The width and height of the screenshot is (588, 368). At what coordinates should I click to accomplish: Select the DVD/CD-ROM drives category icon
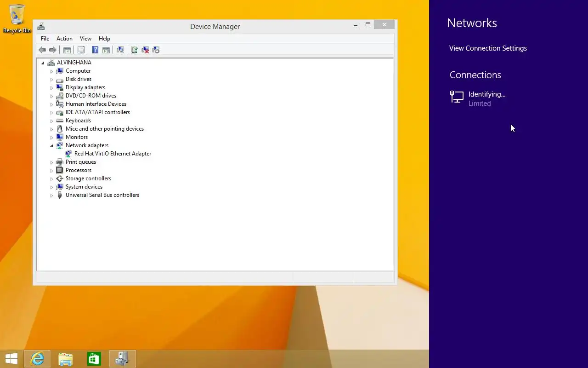pyautogui.click(x=60, y=96)
